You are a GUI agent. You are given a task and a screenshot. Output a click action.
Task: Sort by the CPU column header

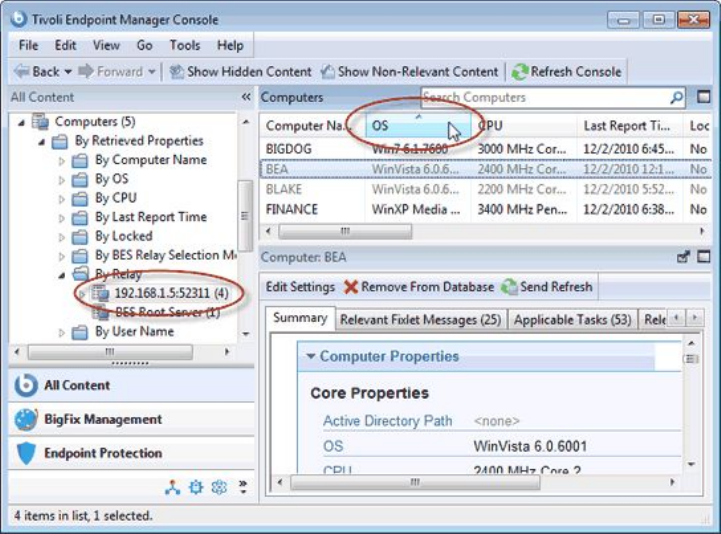(524, 126)
